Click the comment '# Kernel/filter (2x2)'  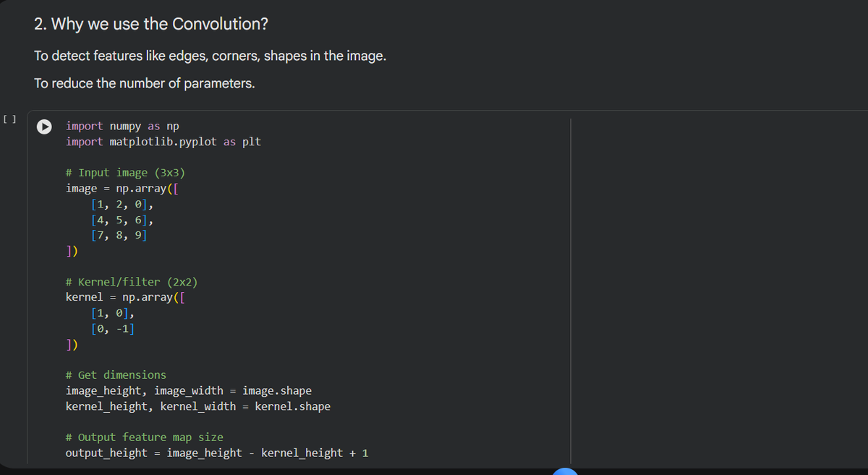[132, 282]
